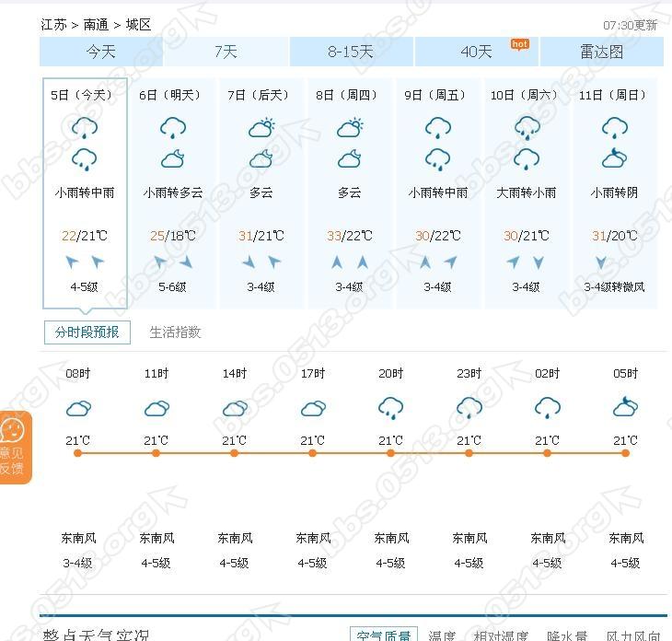Click the 5日 daytime light rain icon
Screen dimensions: 672x641
click(x=85, y=128)
